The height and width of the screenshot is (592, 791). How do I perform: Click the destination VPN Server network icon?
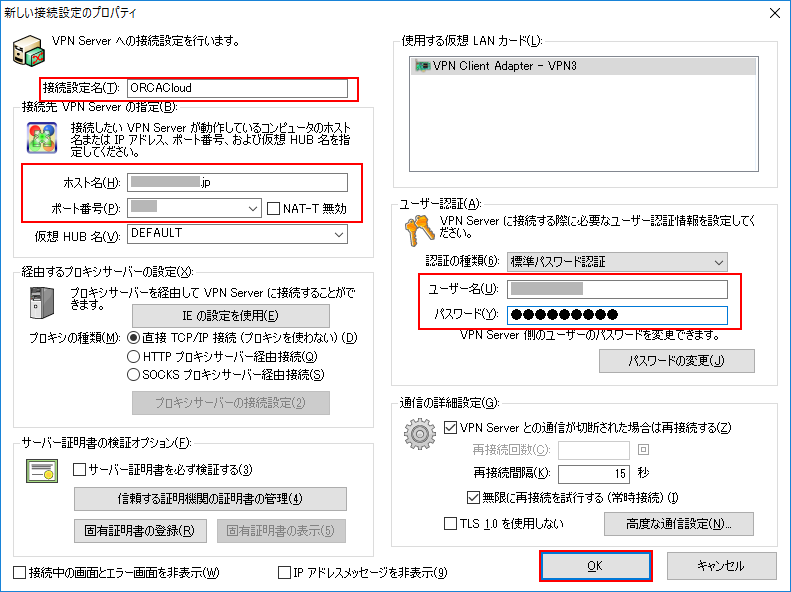[42, 138]
